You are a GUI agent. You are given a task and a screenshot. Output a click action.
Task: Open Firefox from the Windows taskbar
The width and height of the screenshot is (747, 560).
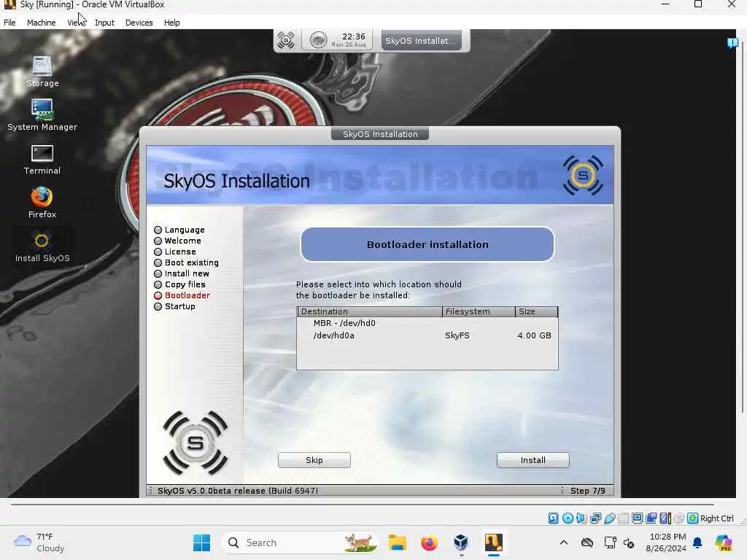coord(429,542)
